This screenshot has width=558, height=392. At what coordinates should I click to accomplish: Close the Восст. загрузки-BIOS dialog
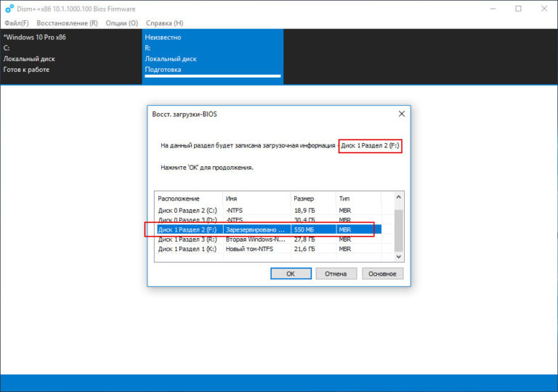click(x=402, y=114)
